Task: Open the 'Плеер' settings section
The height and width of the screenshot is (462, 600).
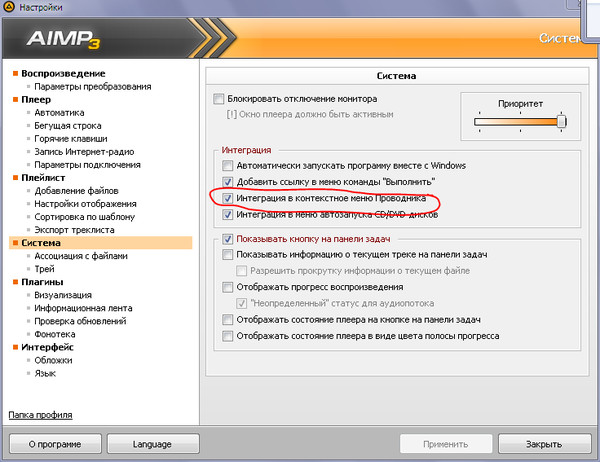Action: pyautogui.click(x=36, y=100)
